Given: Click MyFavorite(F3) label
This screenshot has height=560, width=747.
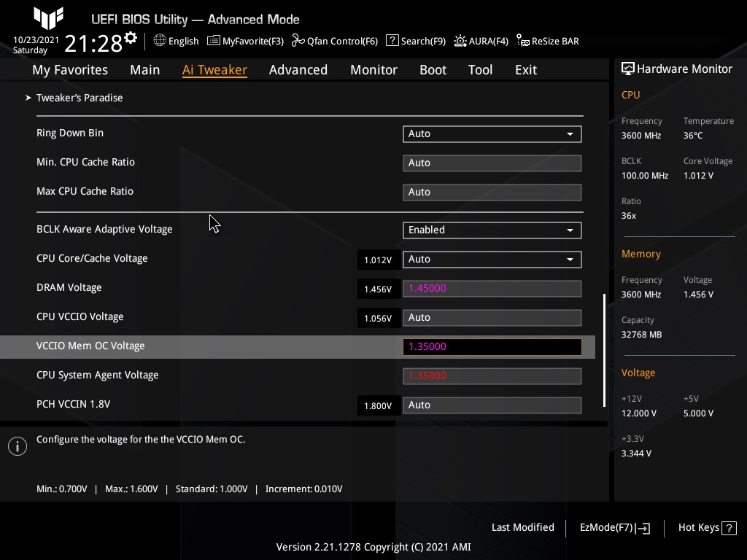Looking at the screenshot, I should tap(253, 41).
